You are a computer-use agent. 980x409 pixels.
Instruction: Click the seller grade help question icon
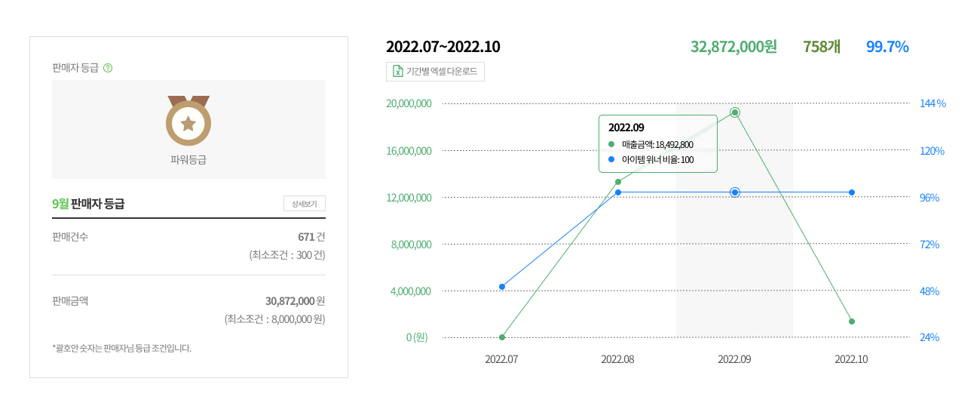(x=108, y=68)
